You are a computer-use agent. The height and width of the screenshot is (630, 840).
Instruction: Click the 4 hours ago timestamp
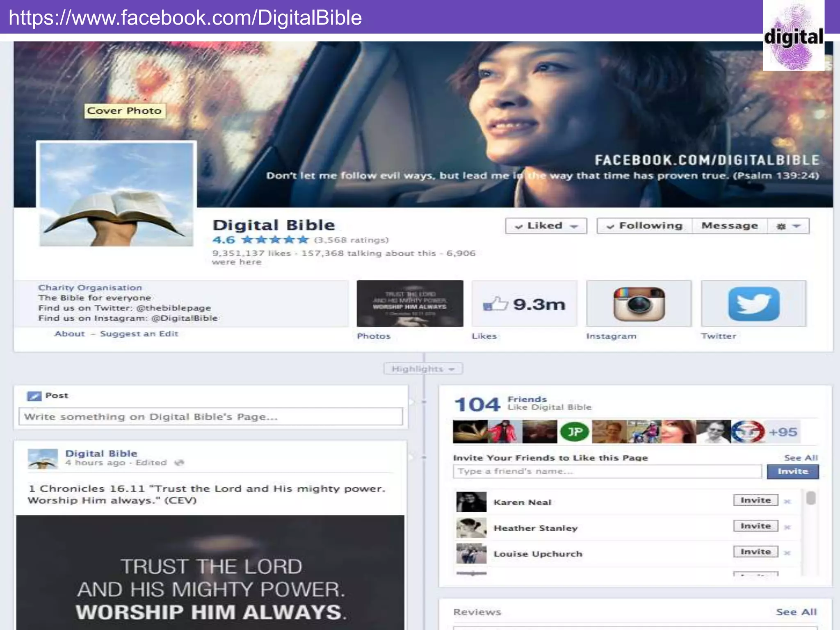(95, 463)
